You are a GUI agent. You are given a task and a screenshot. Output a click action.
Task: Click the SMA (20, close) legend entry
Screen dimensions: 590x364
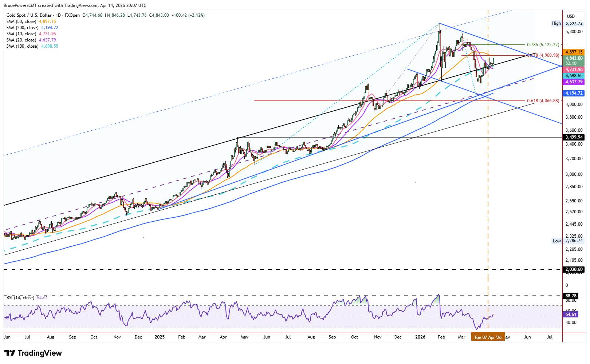click(x=31, y=40)
